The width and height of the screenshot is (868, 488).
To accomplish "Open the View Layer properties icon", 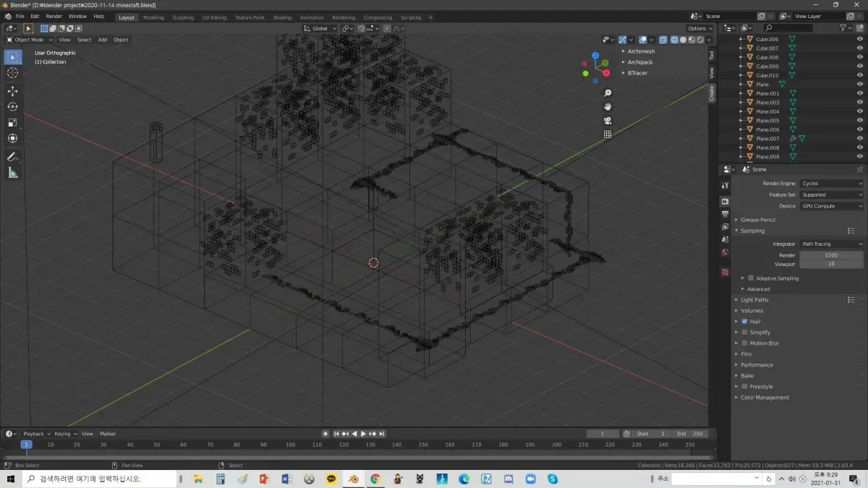I will tap(725, 227).
